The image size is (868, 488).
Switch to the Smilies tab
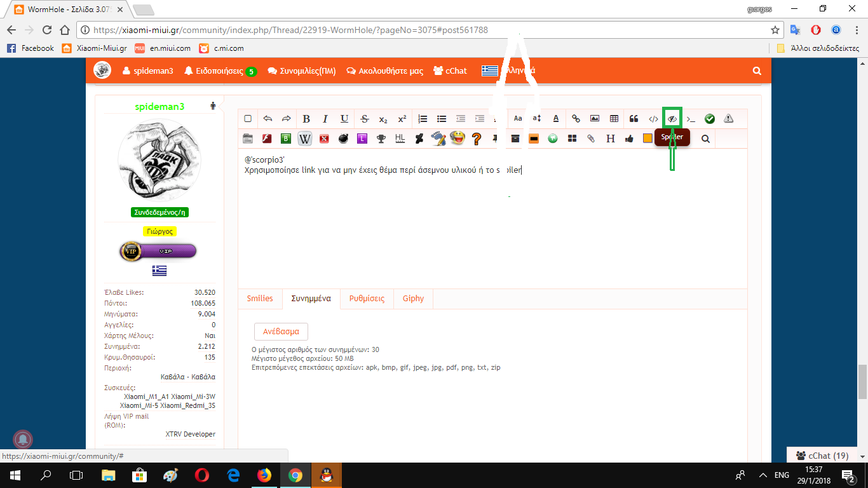(260, 299)
